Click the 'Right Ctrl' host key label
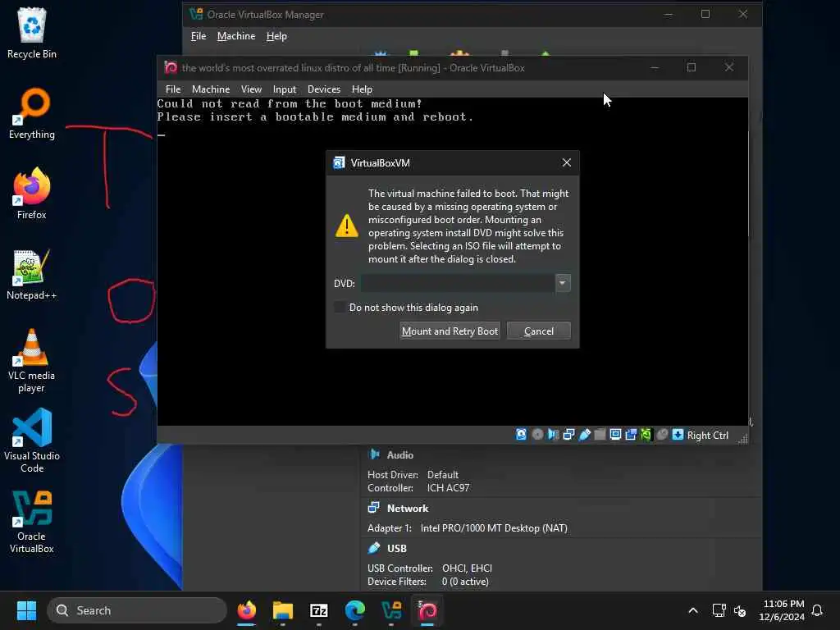 [x=708, y=435]
